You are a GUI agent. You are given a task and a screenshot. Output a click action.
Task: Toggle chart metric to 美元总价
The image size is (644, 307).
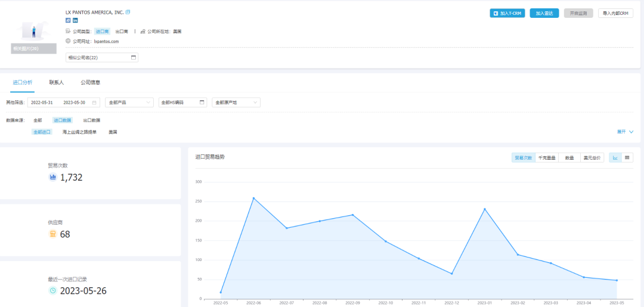592,158
